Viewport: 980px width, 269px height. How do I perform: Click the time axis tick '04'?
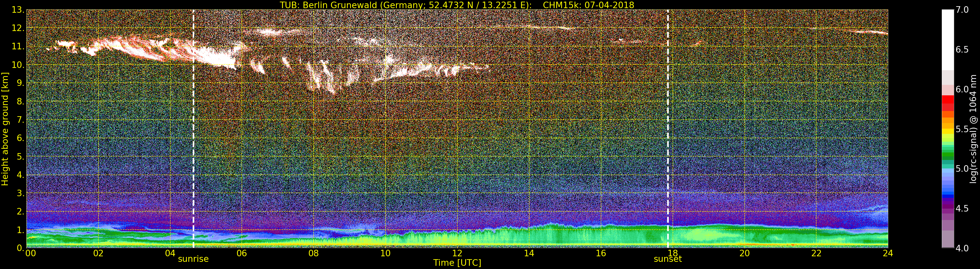170,253
